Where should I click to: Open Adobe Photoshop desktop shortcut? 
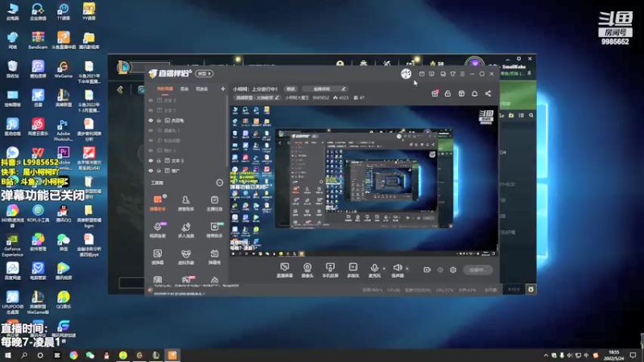click(64, 130)
